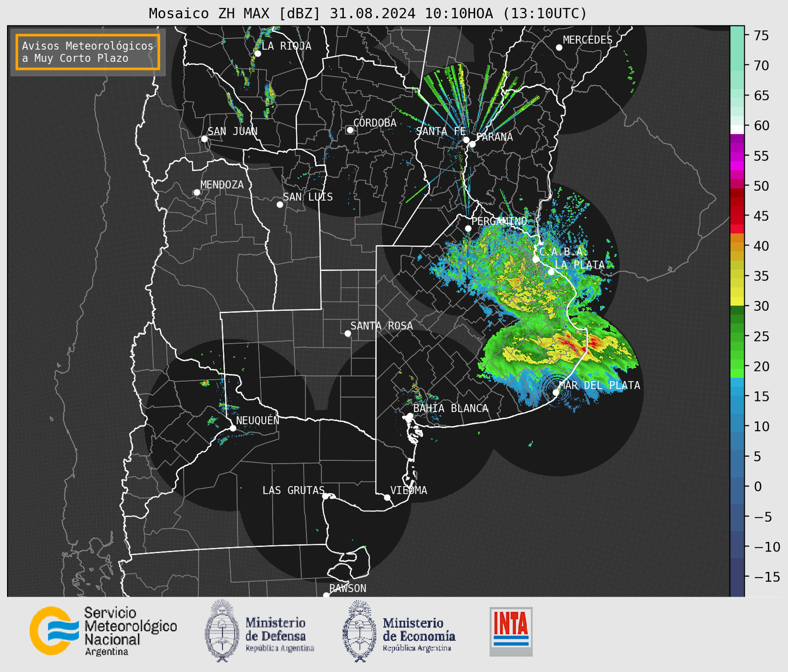This screenshot has width=788, height=672.
Task: Select the SANTA ROSA city label
Action: (382, 326)
